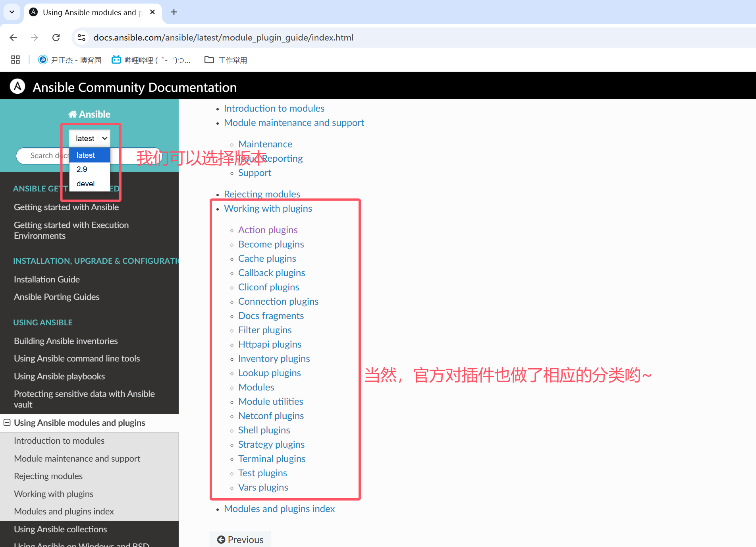Open Getting started with Execution Environments
The width and height of the screenshot is (756, 547).
click(x=71, y=230)
